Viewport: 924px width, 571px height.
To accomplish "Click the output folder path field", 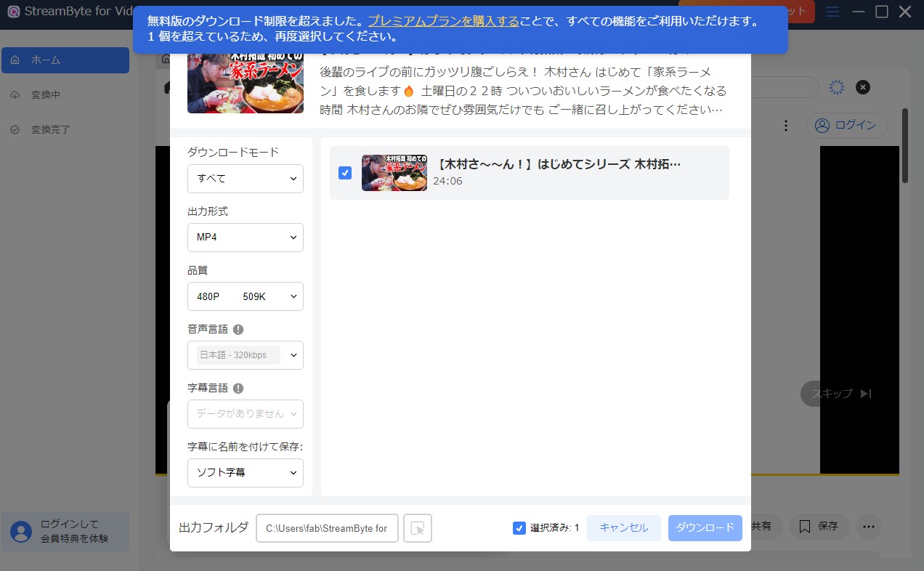I will 327,528.
